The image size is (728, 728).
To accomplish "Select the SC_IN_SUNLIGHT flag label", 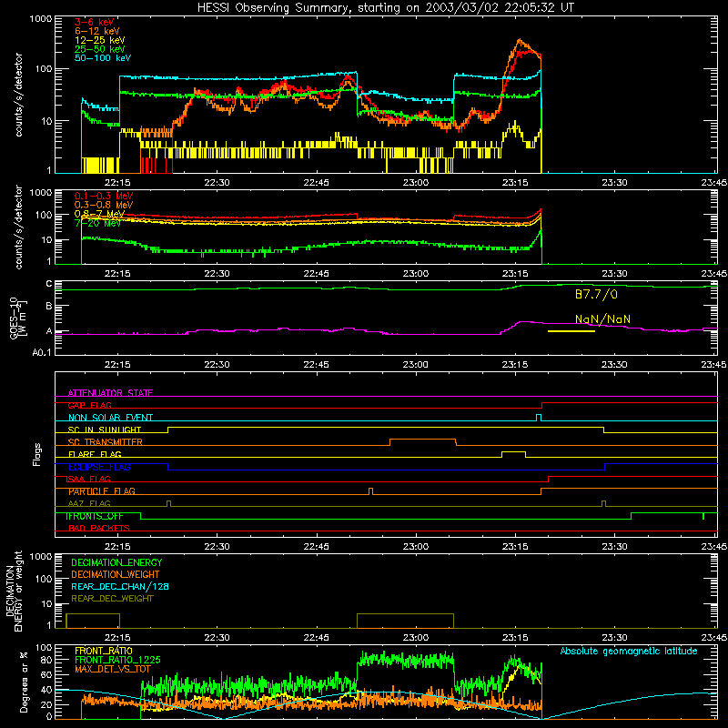I will click(105, 430).
